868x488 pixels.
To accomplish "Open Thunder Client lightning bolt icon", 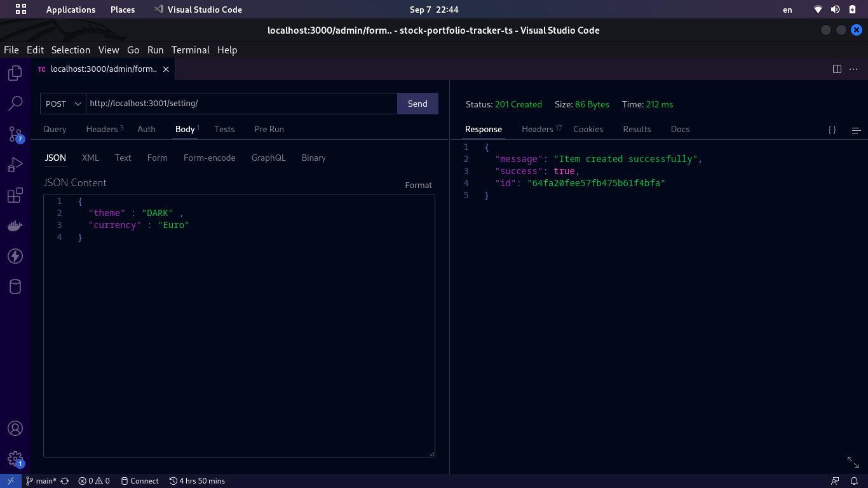I will [15, 256].
